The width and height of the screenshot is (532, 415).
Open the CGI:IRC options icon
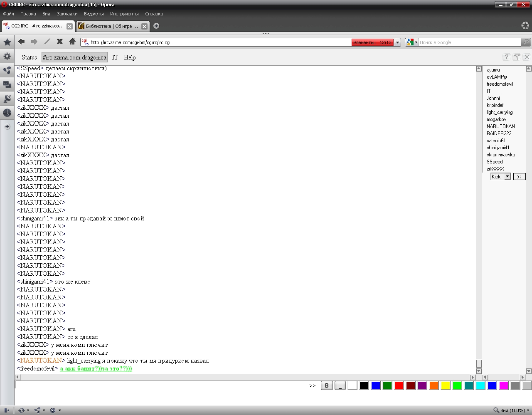[517, 57]
